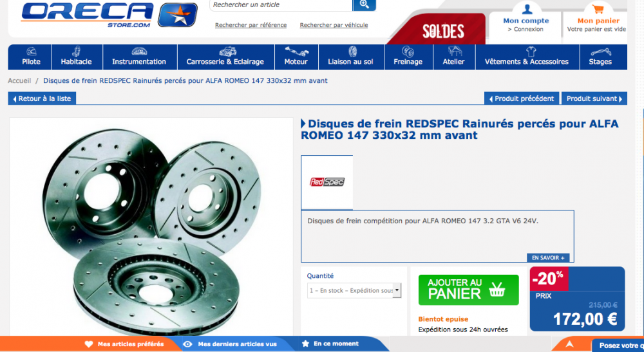Expand description with EN SAVOIR +

click(x=548, y=257)
